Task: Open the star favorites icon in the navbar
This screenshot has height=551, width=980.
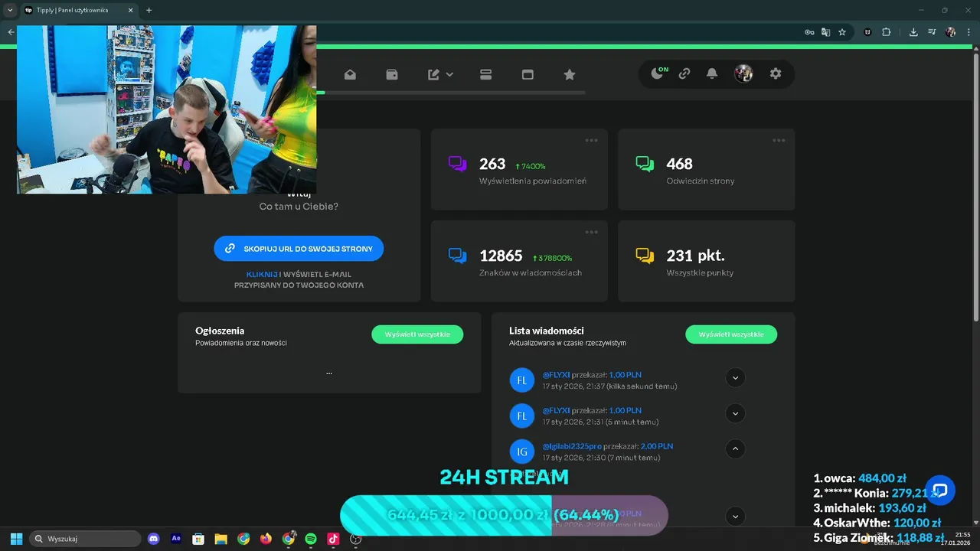Action: coord(569,74)
